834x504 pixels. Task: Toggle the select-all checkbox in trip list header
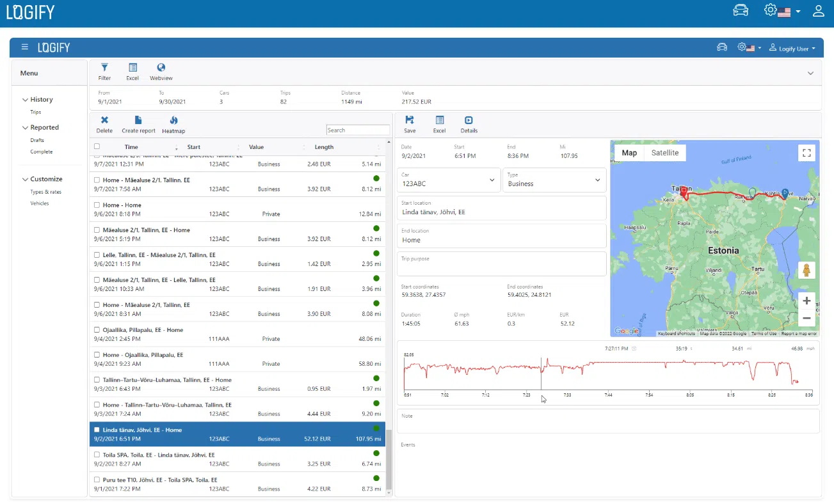pos(97,146)
